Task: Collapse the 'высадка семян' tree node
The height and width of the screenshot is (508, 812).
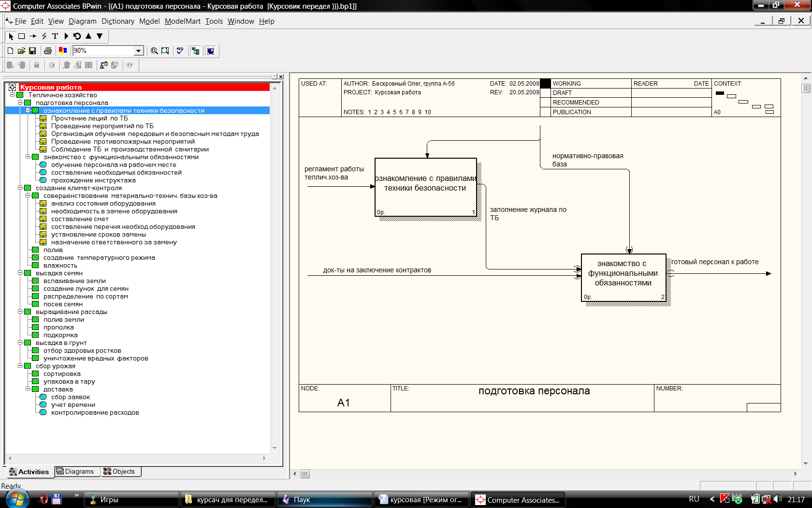Action: 20,273
